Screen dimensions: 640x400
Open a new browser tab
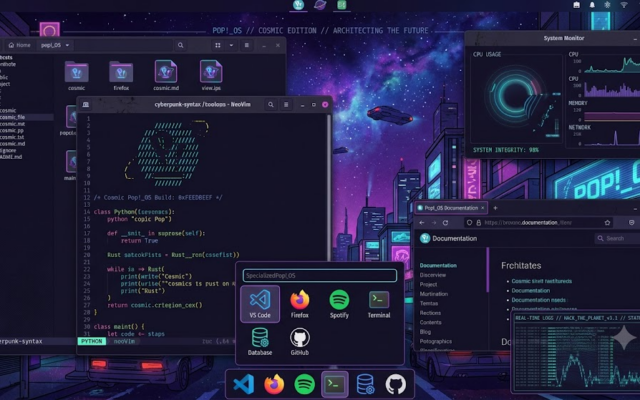(x=495, y=208)
